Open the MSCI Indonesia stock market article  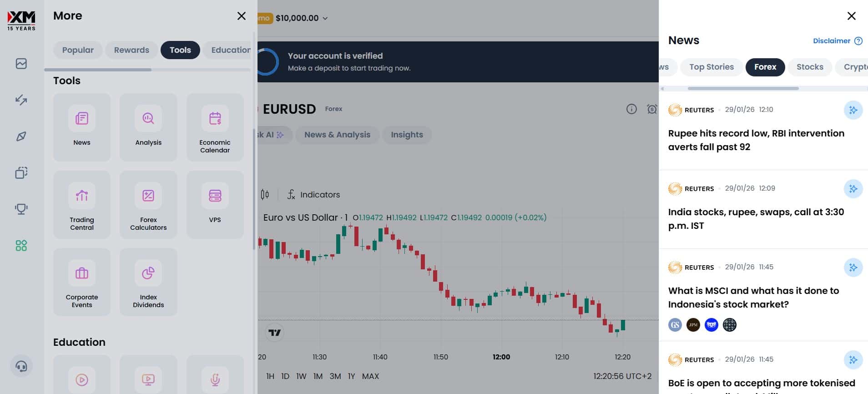(753, 297)
